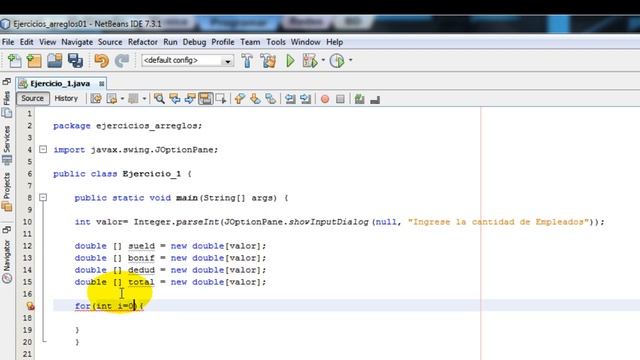The image size is (640, 360).
Task: Click the Forward navigation editor icon
Action: point(133,98)
